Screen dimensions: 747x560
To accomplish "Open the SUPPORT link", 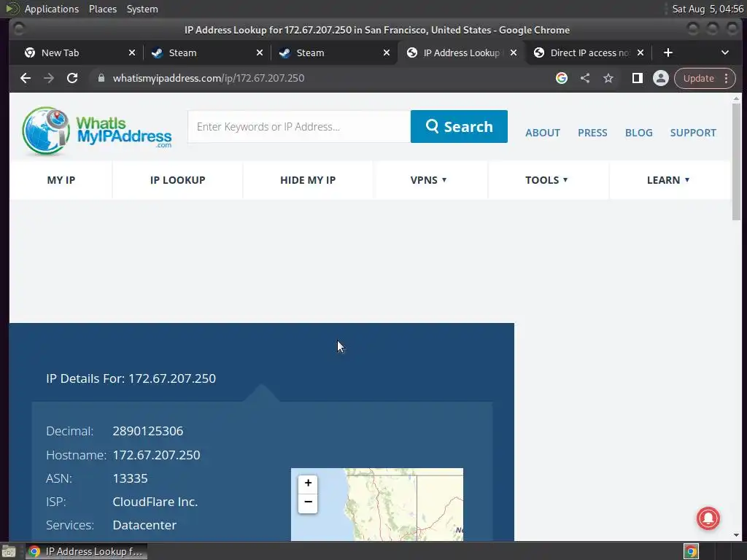I will 693,133.
